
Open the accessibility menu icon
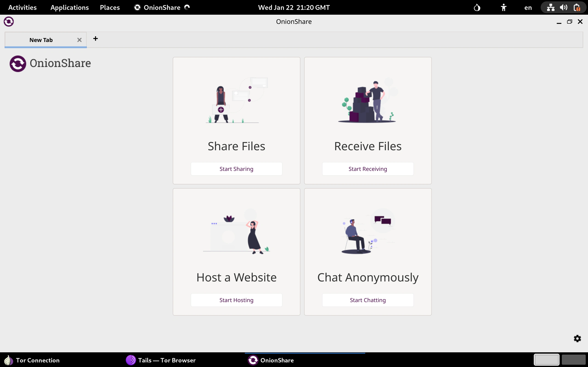coord(503,7)
